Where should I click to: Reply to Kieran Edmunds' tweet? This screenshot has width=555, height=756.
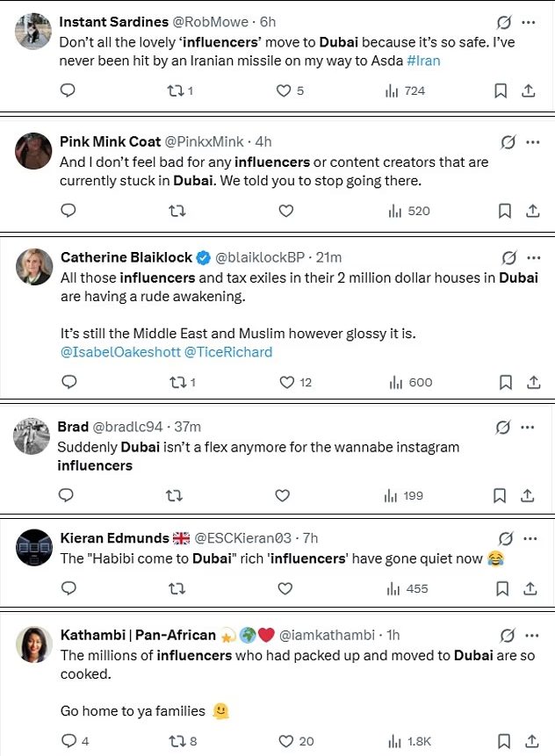[67, 588]
